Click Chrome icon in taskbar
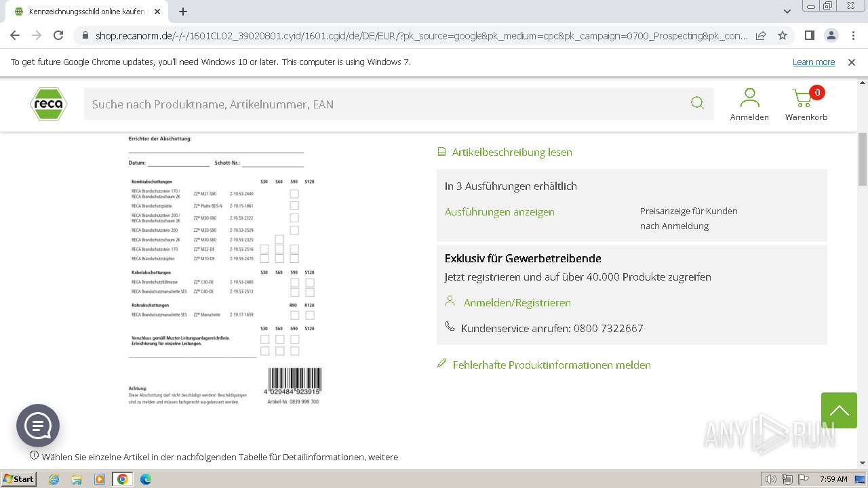Image resolution: width=868 pixels, height=488 pixels. pyautogui.click(x=123, y=479)
